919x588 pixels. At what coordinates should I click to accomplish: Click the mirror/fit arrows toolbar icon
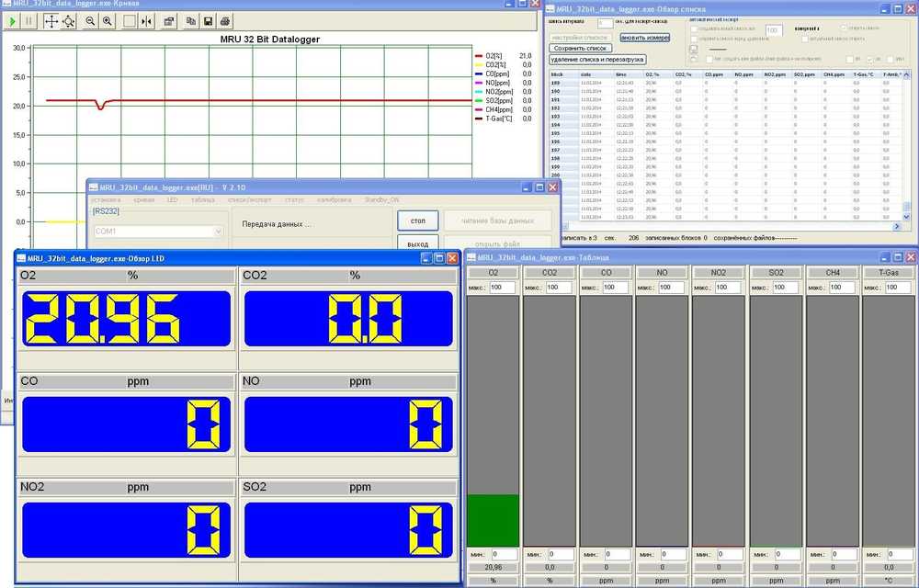pyautogui.click(x=146, y=21)
